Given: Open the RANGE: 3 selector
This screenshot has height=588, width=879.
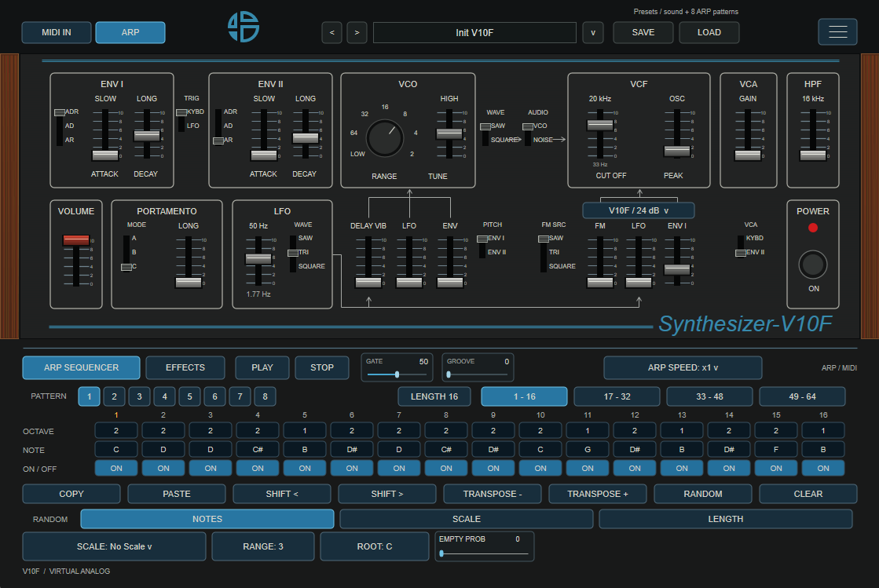Looking at the screenshot, I should click(x=263, y=546).
